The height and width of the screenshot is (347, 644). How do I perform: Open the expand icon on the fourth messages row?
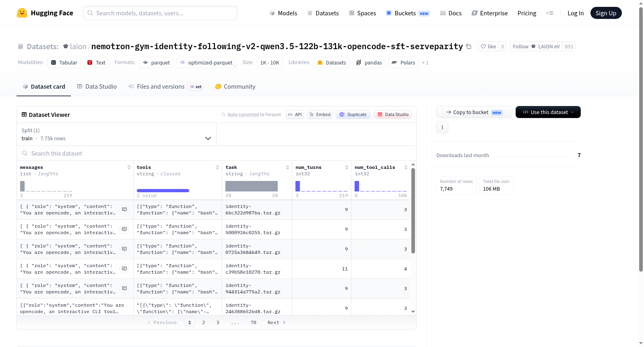(124, 269)
